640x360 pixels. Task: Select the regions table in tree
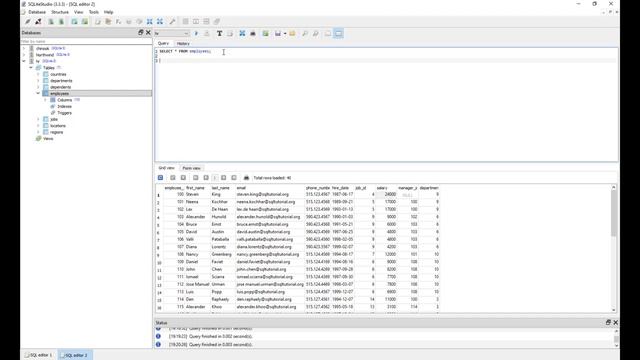56,132
